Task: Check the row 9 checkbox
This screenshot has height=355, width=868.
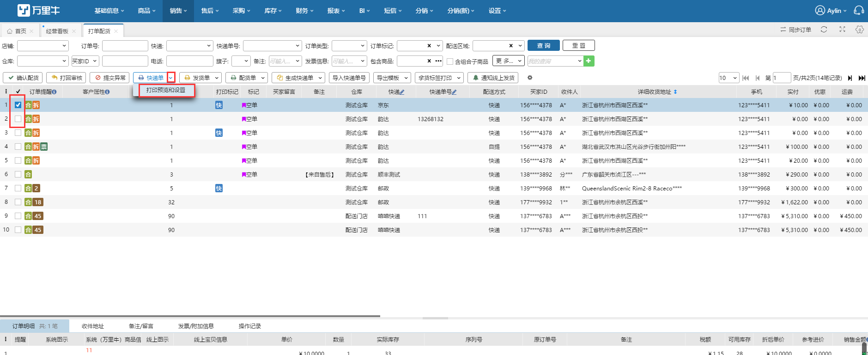Action: pos(18,216)
